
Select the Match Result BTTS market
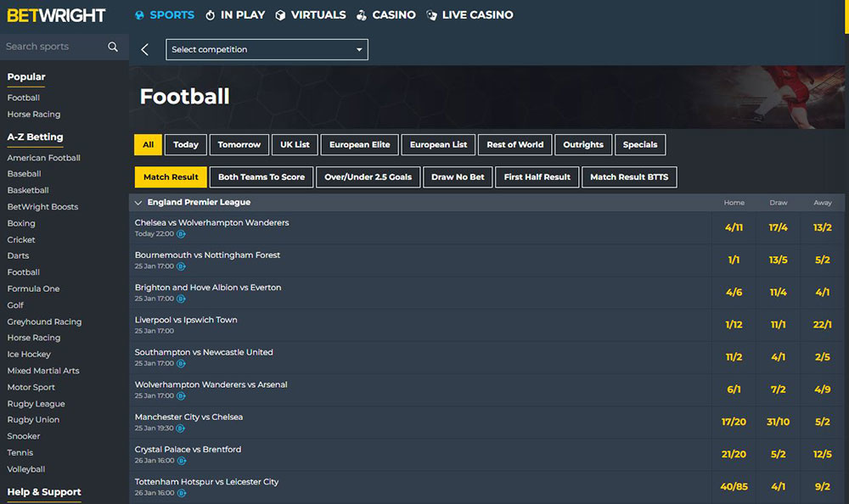pyautogui.click(x=629, y=177)
